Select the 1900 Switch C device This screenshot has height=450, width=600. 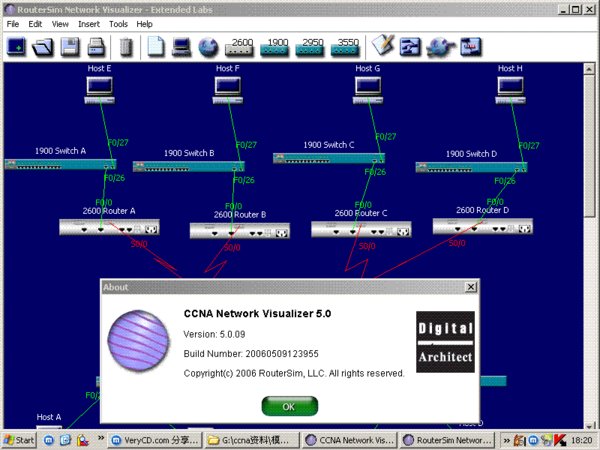tap(328, 158)
